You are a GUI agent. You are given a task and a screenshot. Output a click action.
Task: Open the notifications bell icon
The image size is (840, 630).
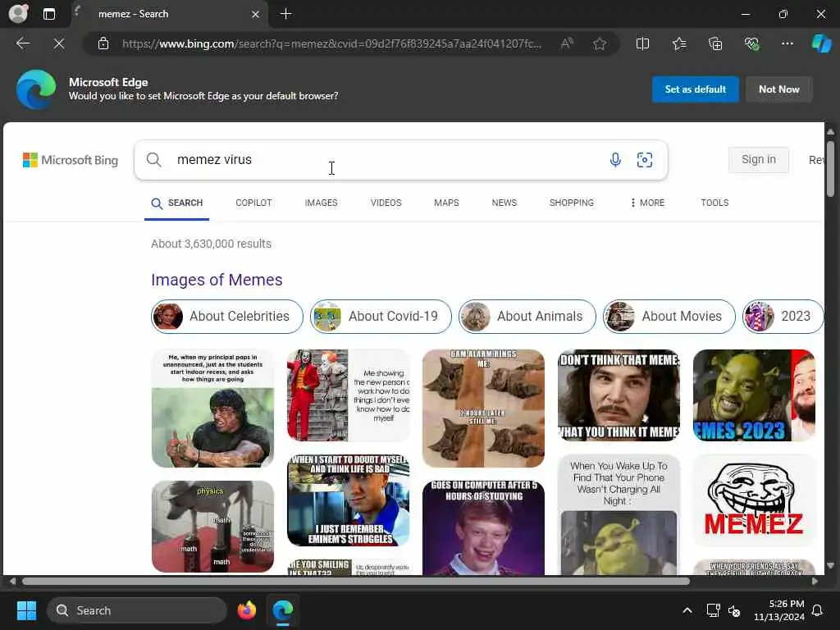point(818,610)
